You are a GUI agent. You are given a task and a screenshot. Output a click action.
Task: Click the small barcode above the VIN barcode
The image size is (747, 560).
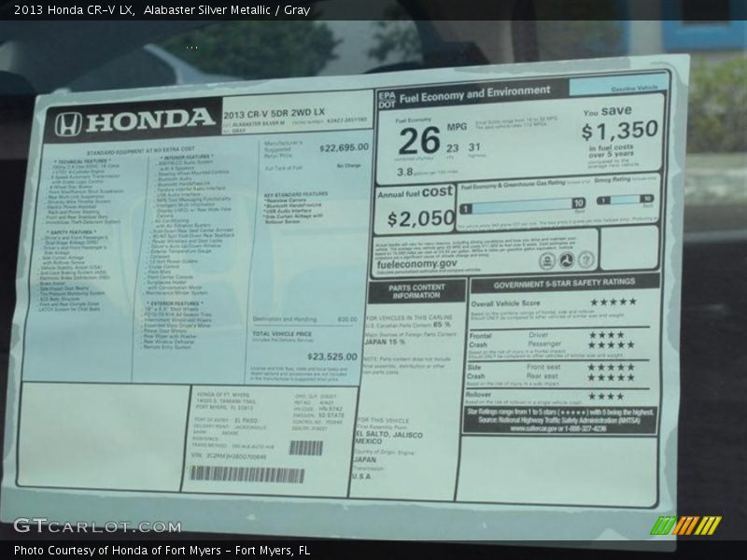pos(306,448)
